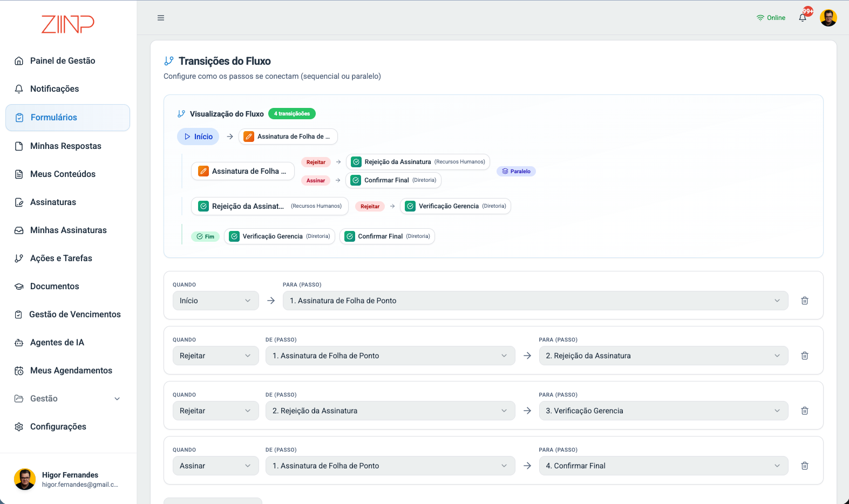Click the Configurações gear icon
Screen dimensions: 849x504
[x=19, y=427]
